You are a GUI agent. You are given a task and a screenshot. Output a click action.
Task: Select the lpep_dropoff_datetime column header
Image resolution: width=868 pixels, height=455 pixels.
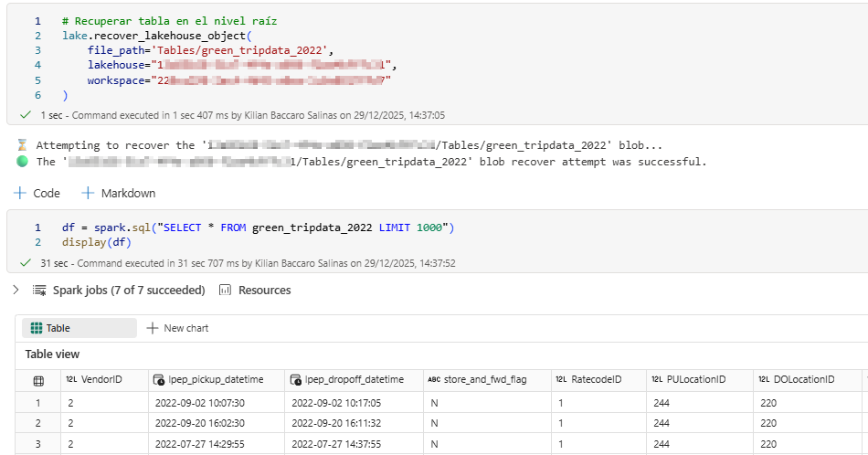pos(354,380)
